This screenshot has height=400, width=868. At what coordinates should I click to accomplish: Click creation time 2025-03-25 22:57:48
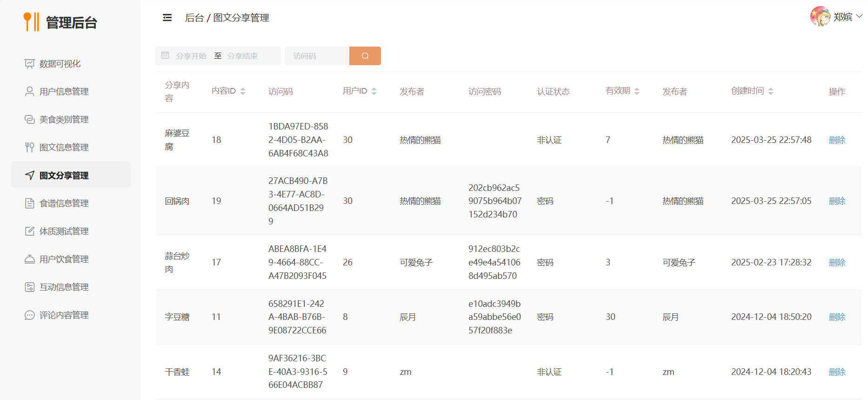(771, 140)
